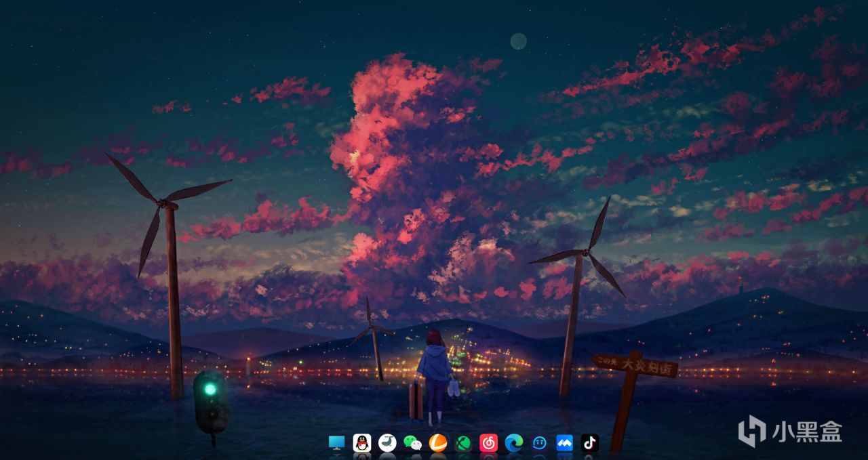This screenshot has height=460, width=868.
Task: Launch Microsoft Edge browser from dock
Action: point(514,442)
